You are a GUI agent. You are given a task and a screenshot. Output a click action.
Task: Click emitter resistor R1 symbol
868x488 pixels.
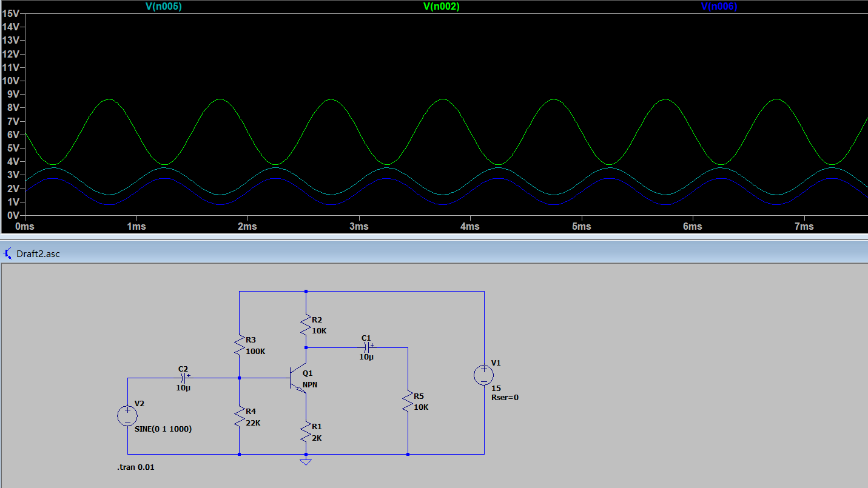pos(306,432)
